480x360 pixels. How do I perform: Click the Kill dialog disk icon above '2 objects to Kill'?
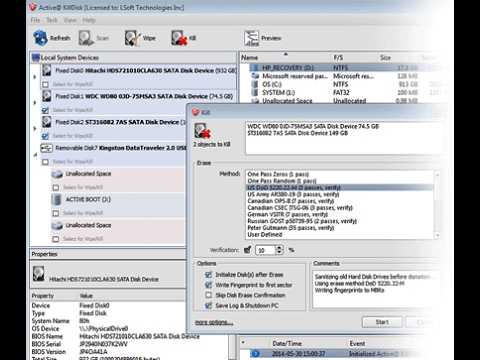[202, 131]
